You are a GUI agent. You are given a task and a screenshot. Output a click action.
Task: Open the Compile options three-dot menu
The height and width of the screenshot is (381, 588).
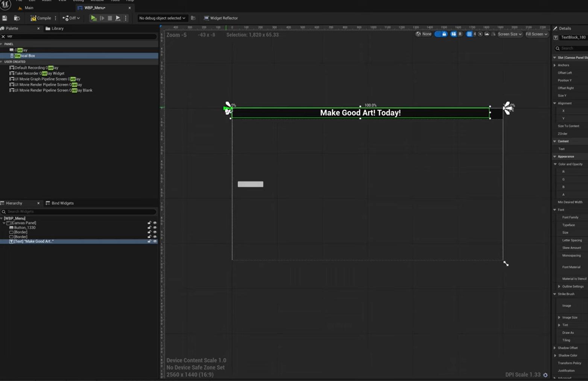(56, 18)
